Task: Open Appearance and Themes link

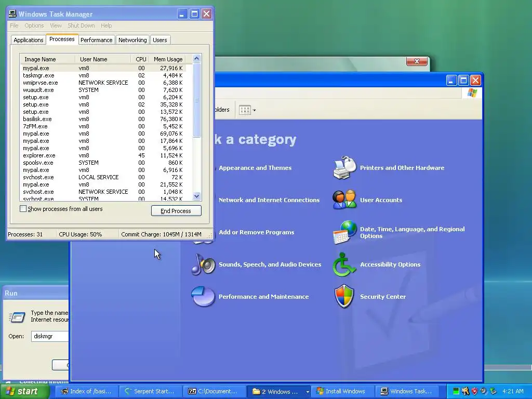Action: tap(255, 168)
